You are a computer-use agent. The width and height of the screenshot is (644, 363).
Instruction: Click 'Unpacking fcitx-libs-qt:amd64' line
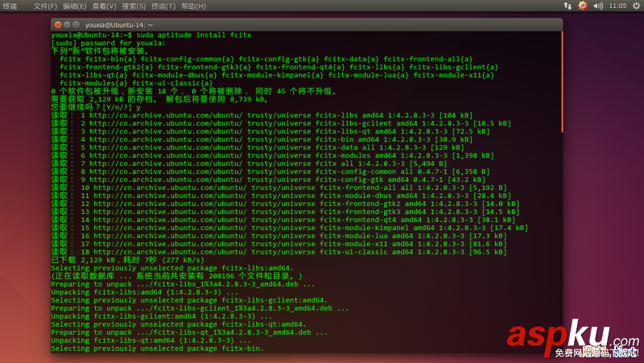pos(151,340)
